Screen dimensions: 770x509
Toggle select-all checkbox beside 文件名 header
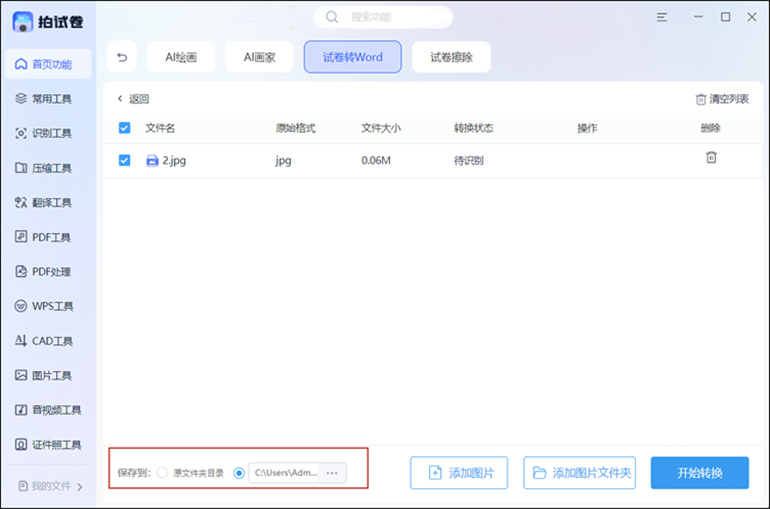(125, 128)
